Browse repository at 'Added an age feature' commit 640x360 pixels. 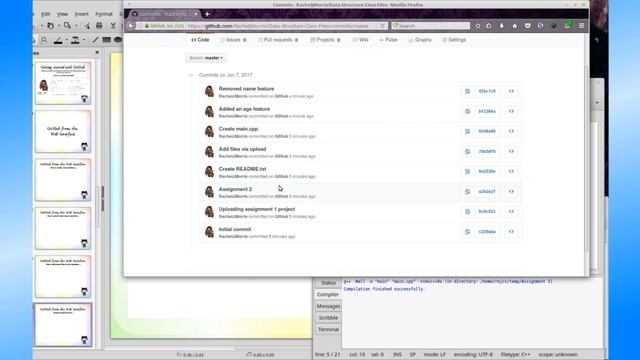point(511,111)
